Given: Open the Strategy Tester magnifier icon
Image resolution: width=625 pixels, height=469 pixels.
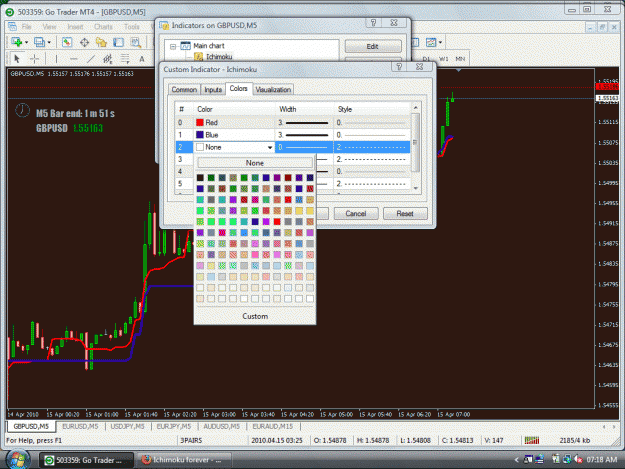Looking at the screenshot, I should click(136, 42).
